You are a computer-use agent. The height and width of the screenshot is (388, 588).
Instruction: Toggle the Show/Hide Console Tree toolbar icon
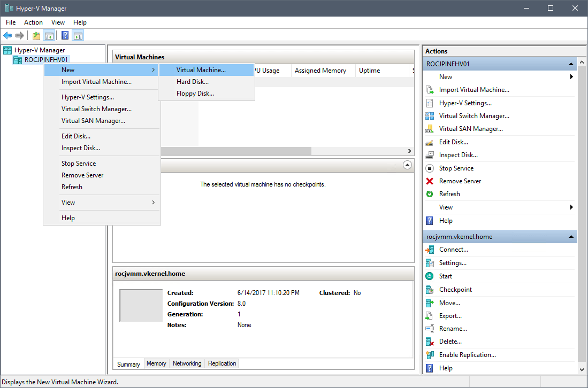tap(49, 36)
